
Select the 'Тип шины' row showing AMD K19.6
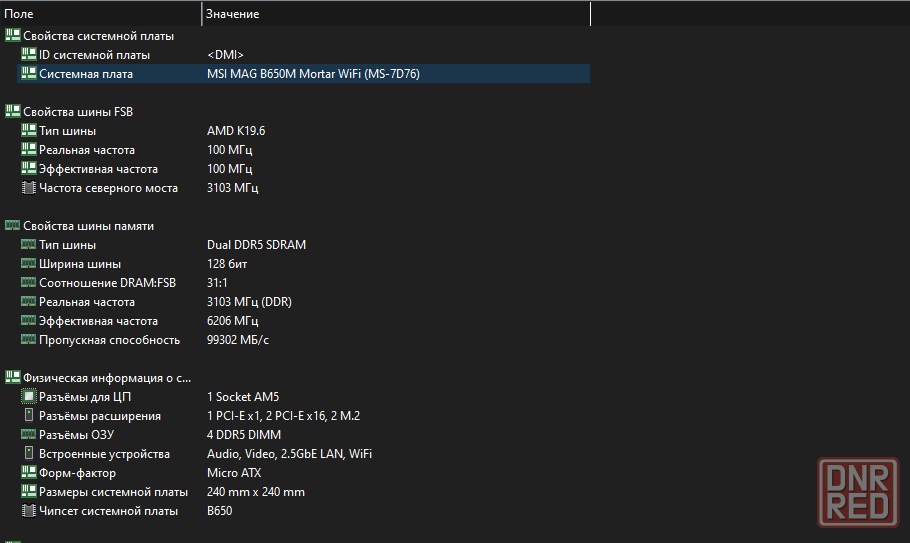pos(67,131)
